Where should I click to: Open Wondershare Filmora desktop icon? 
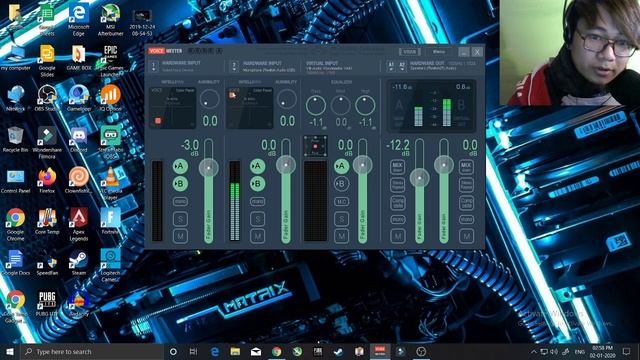coord(47,142)
